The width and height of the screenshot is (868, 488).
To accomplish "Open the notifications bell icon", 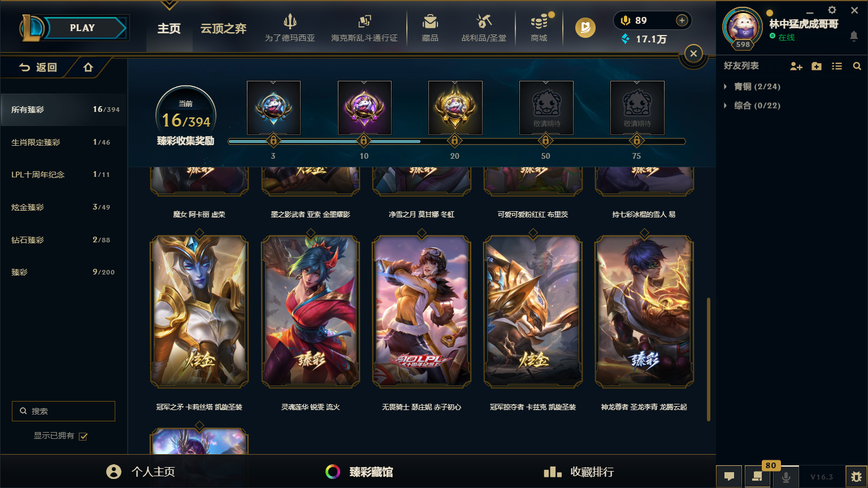I will click(x=854, y=36).
